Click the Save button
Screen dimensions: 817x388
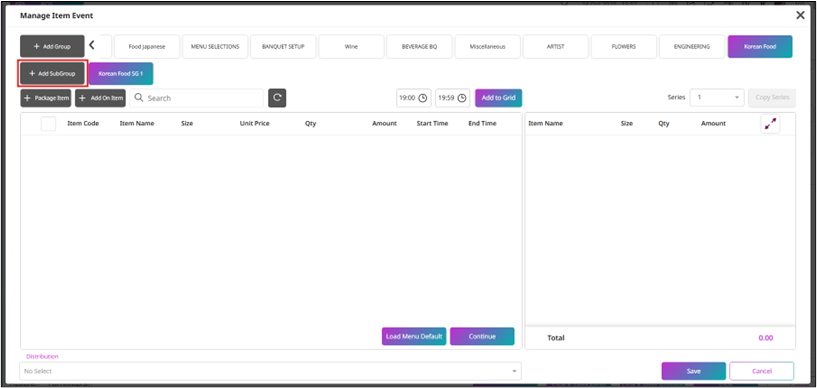pos(694,371)
